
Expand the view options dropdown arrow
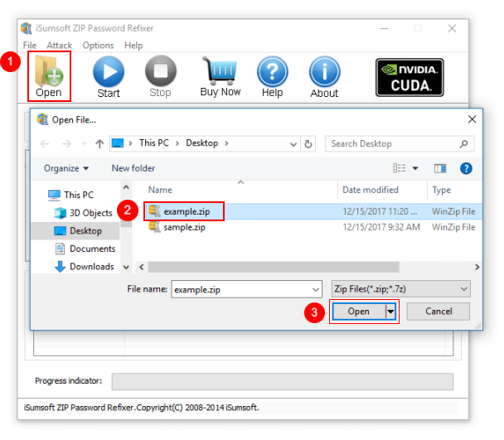[415, 168]
